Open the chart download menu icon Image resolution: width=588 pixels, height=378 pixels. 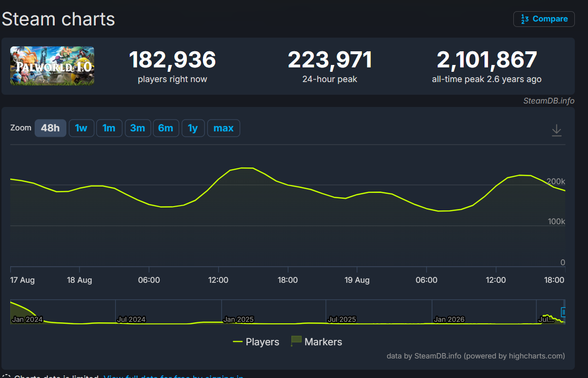click(556, 130)
